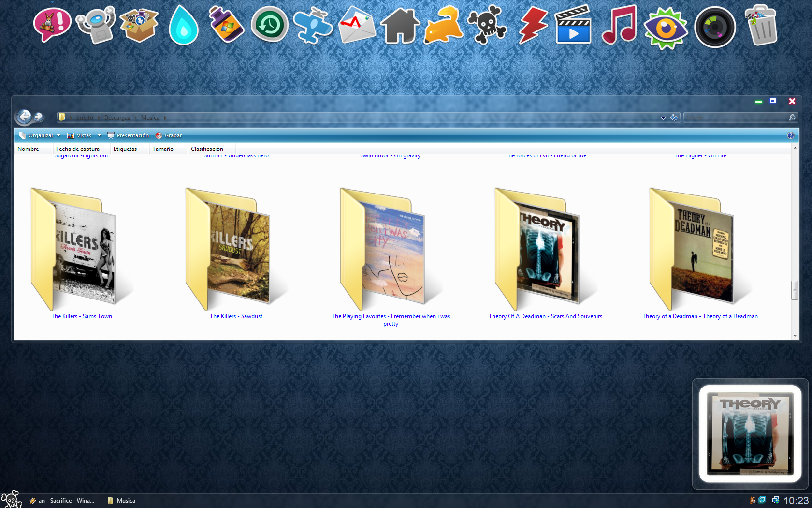Screen dimensions: 812x508
Task: Open the Organizar dropdown menu
Action: 40,135
